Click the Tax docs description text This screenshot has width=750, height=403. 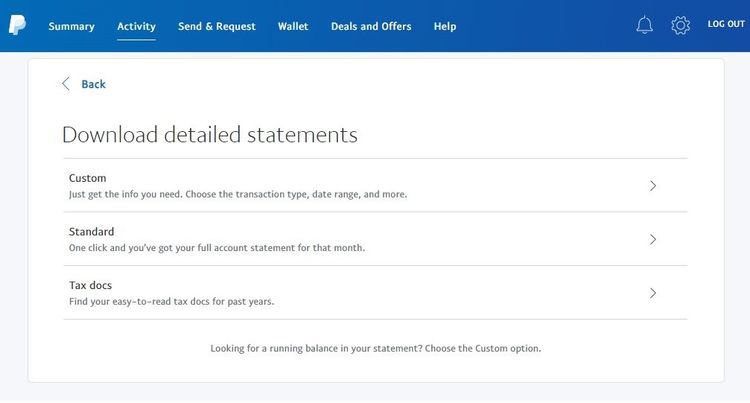point(171,301)
